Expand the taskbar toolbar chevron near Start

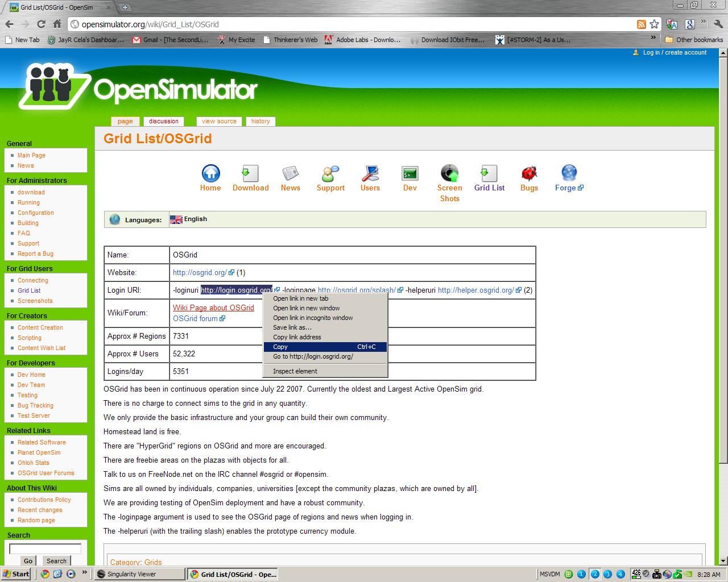84,573
